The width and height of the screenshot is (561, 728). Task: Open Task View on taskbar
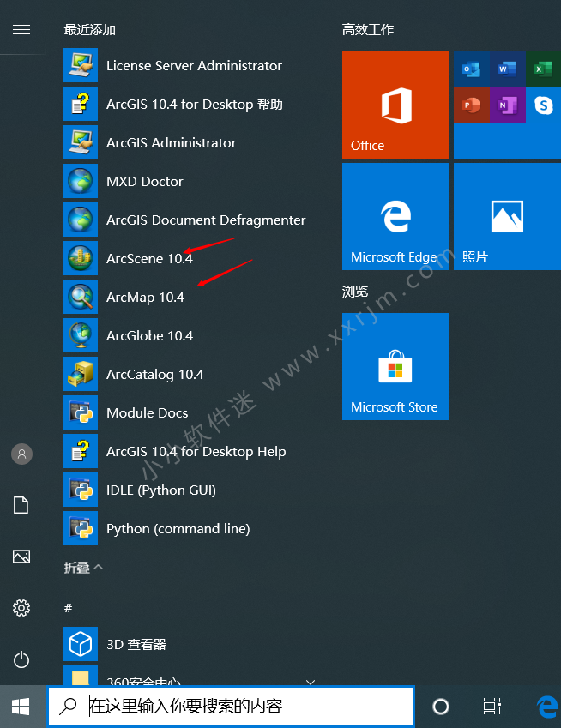coord(492,707)
